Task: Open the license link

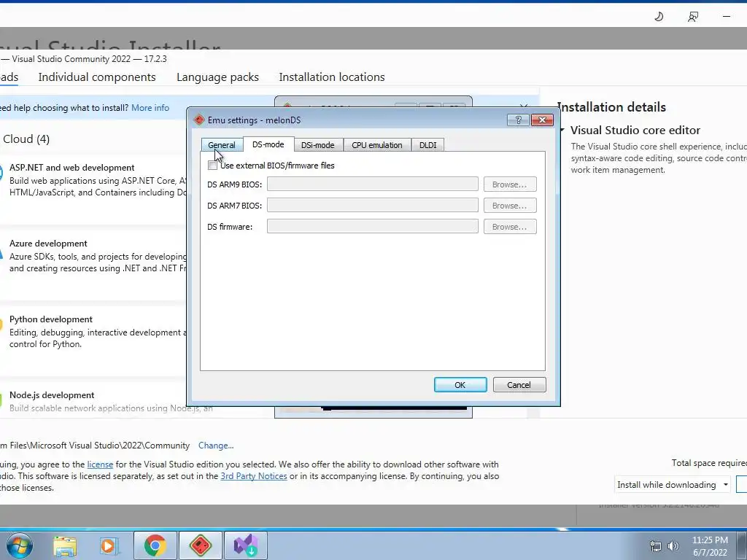Action: point(100,464)
